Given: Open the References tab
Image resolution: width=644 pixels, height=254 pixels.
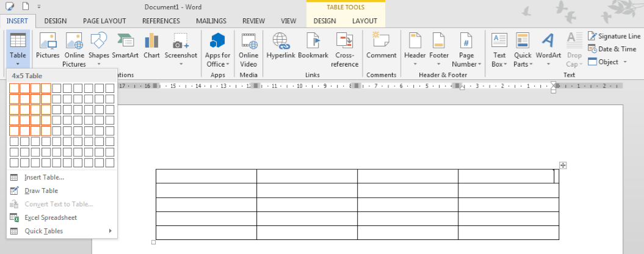Looking at the screenshot, I should [x=161, y=21].
